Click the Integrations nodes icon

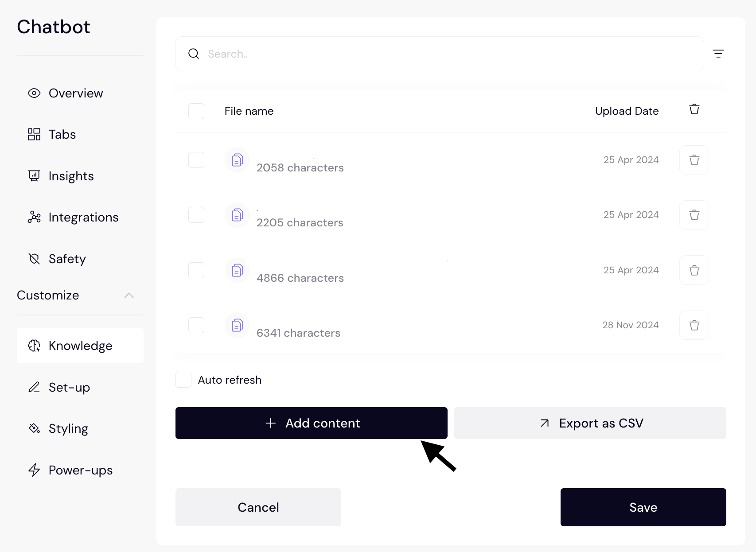(x=34, y=217)
